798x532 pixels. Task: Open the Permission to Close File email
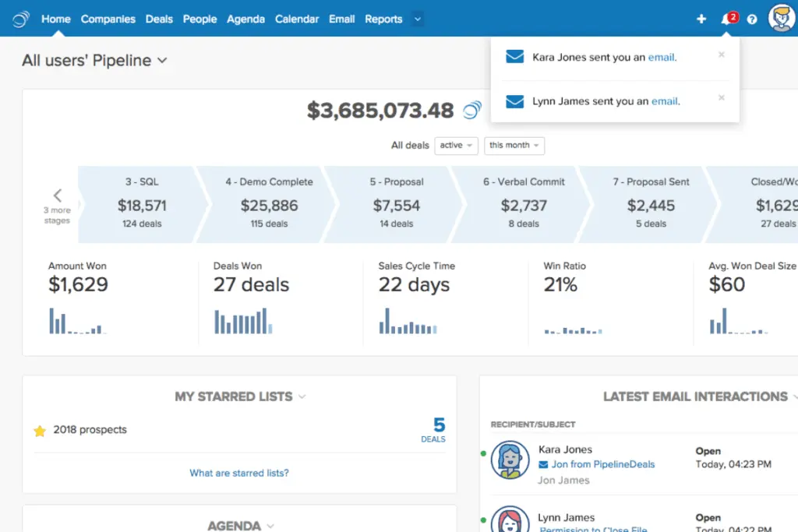[593, 529]
